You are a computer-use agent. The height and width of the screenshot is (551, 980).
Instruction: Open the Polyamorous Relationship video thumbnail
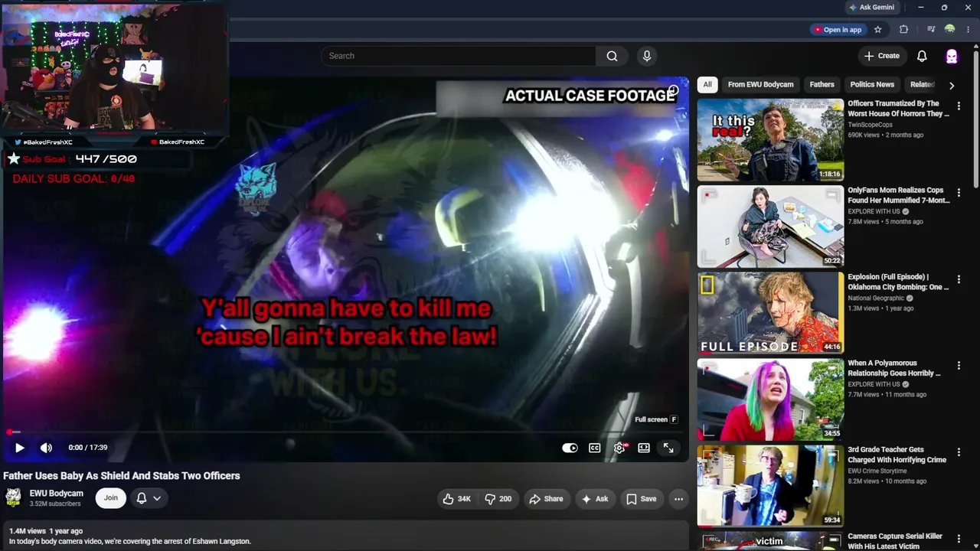click(770, 399)
